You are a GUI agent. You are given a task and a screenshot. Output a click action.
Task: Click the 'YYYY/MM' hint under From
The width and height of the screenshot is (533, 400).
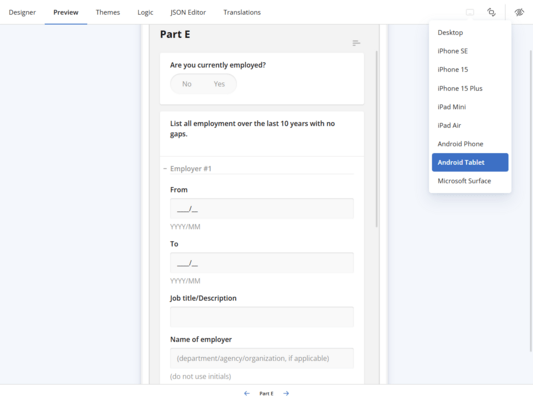pos(185,227)
